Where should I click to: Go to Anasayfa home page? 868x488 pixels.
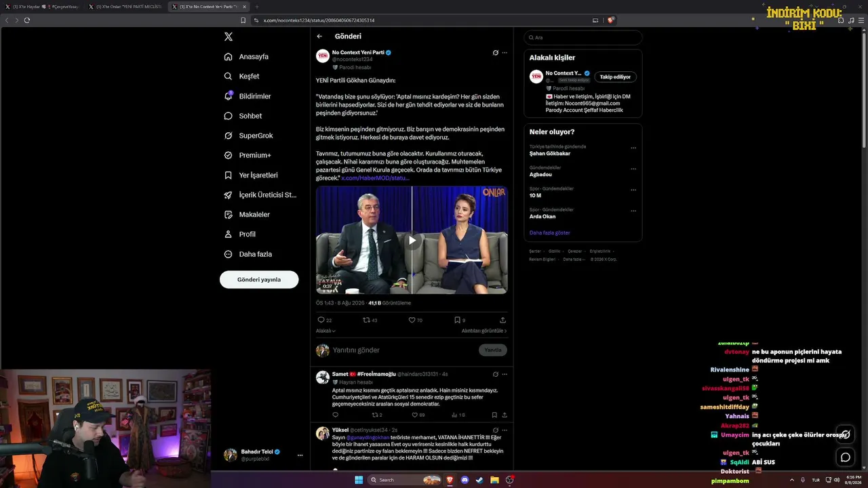246,57
